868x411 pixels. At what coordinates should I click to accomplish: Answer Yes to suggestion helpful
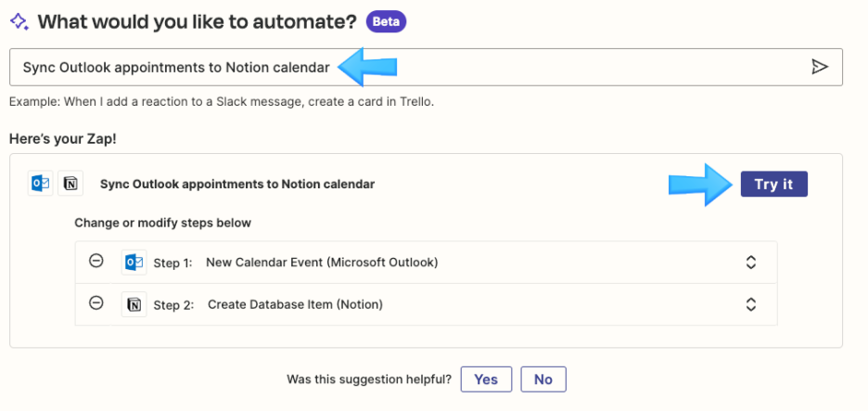click(486, 379)
